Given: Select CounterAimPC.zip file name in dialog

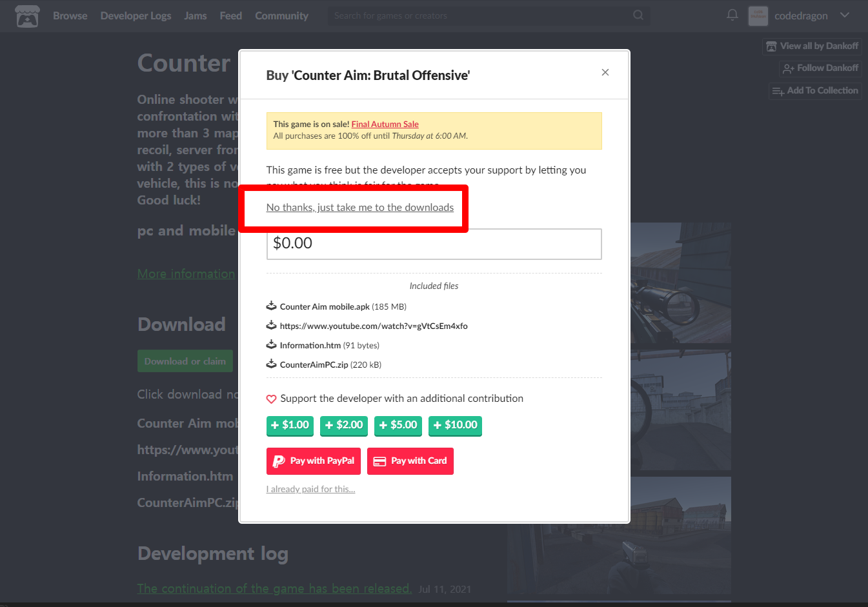Looking at the screenshot, I should pyautogui.click(x=314, y=364).
